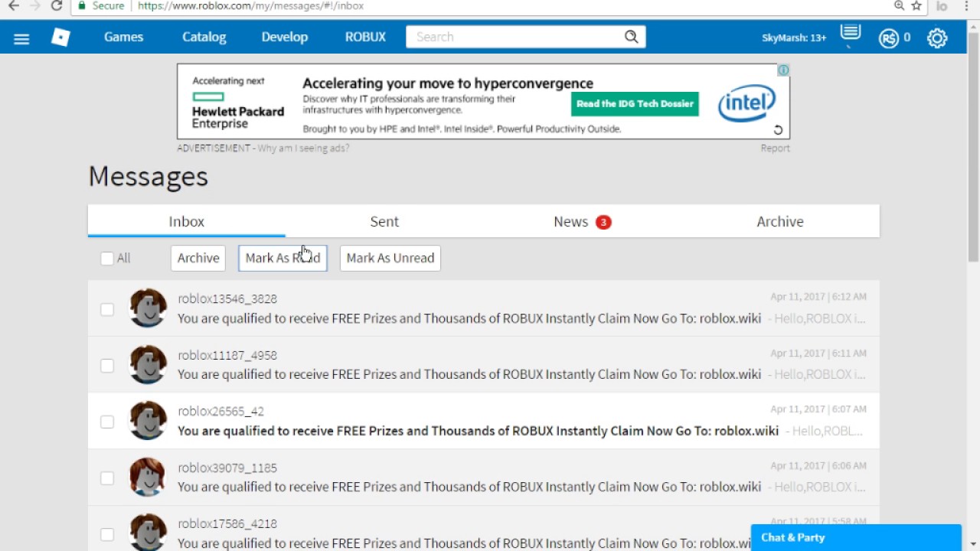Open message sender roblox13546_3828

pos(227,298)
